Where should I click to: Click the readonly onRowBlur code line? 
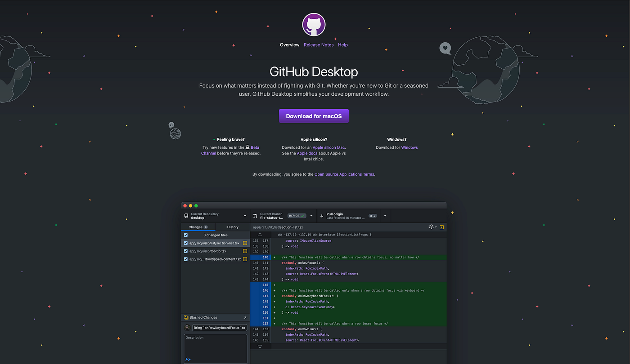click(308, 329)
